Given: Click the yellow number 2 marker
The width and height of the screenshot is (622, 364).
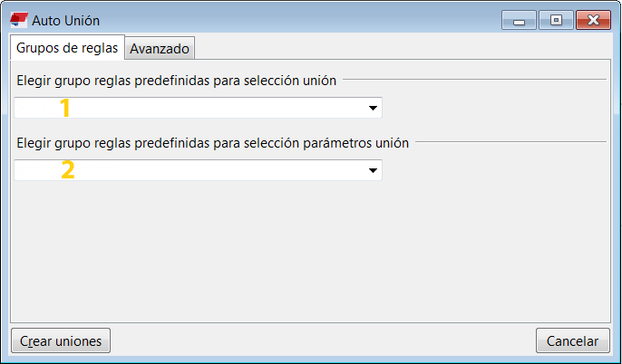Looking at the screenshot, I should coord(68,170).
